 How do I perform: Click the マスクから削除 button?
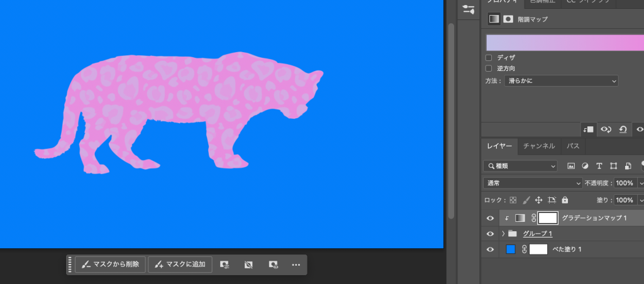click(x=111, y=265)
